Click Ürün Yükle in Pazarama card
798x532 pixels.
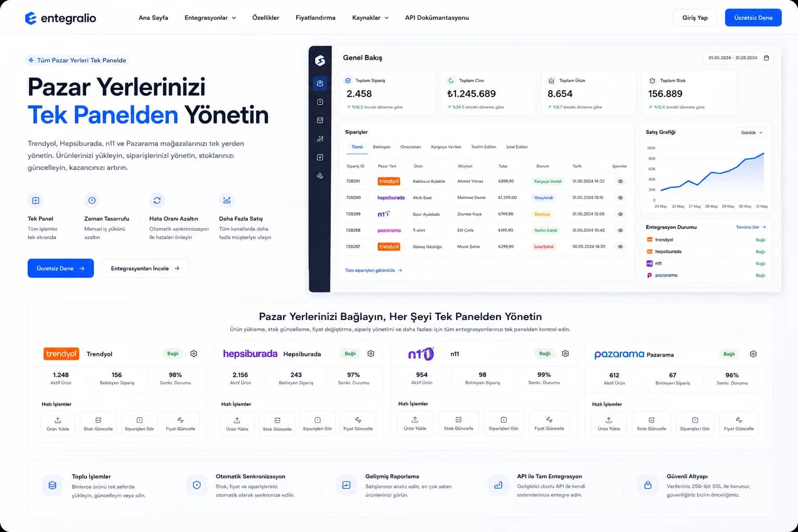click(609, 423)
